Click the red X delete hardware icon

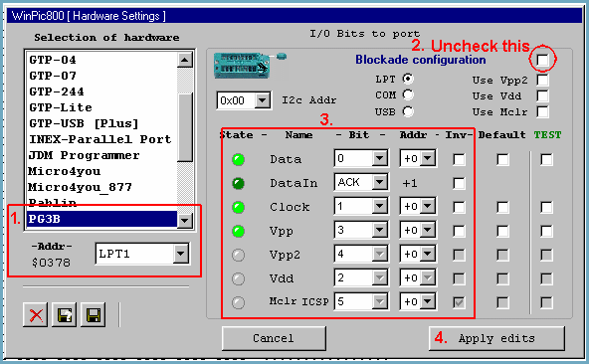(35, 315)
